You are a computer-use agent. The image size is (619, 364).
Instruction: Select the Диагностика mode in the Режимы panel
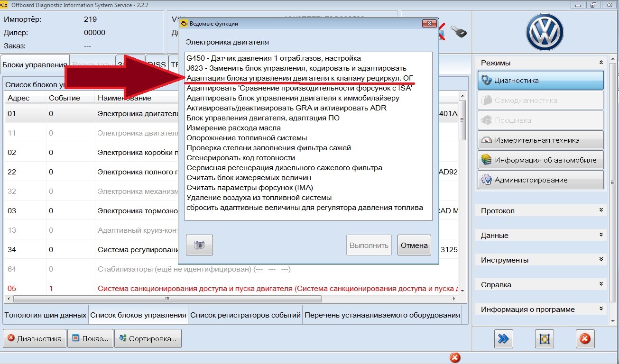click(541, 80)
